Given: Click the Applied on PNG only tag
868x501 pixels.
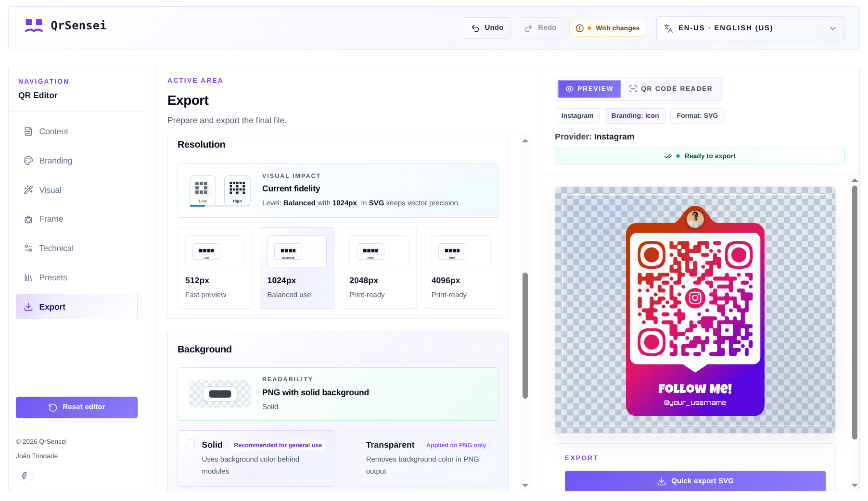Looking at the screenshot, I should pos(456,445).
